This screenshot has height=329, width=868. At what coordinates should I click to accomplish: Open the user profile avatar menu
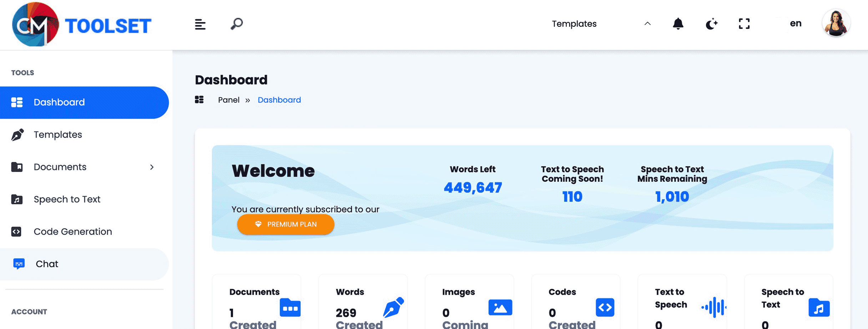point(836,24)
